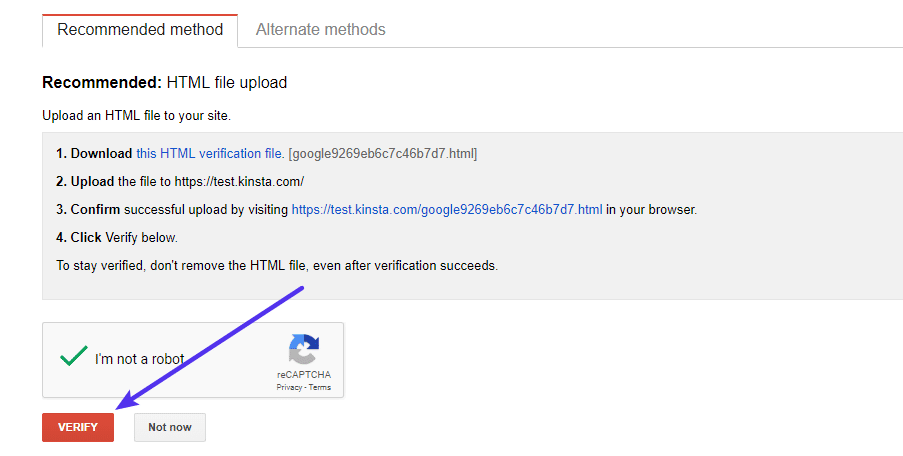This screenshot has width=903, height=456.
Task: Click the '4. Click Verify below.' step text
Action: point(117,238)
